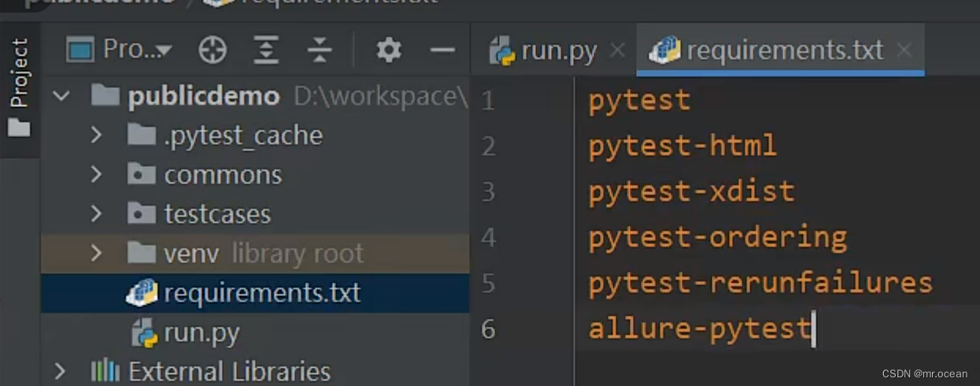Click the publicdemo folder icon
The width and height of the screenshot is (980, 386).
(105, 96)
